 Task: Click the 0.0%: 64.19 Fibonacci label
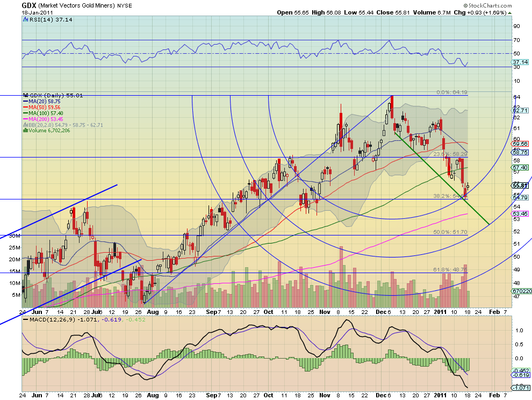(x=451, y=92)
